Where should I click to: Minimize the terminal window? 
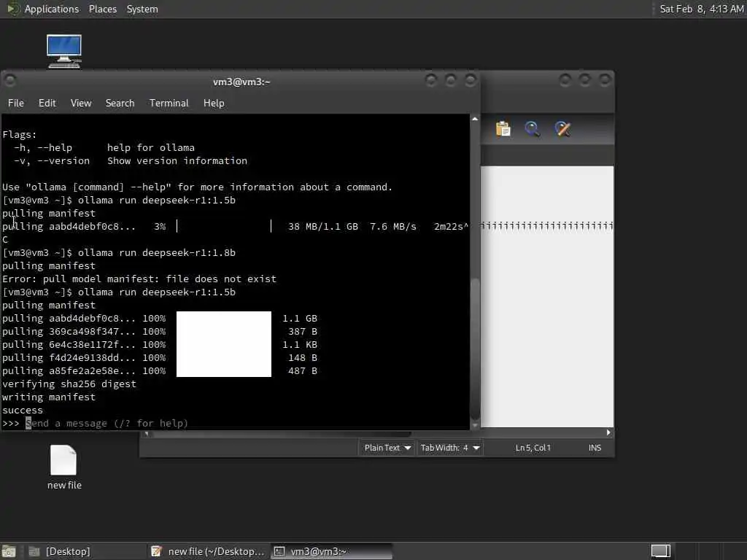click(430, 80)
